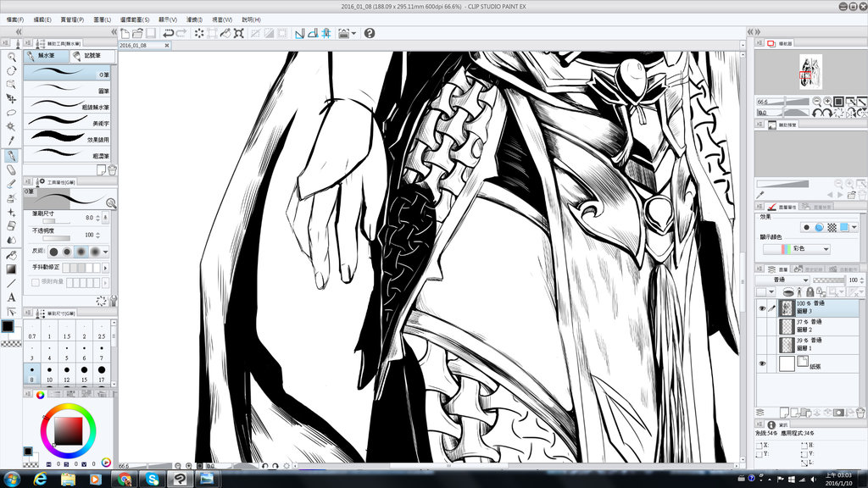
Task: Open the layer effect dropdown arrow
Action: (854, 227)
